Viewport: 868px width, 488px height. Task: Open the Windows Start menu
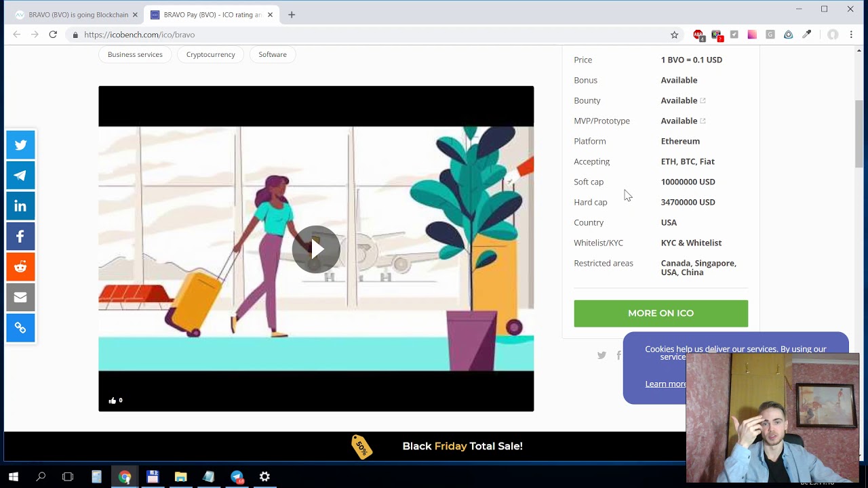click(x=14, y=477)
